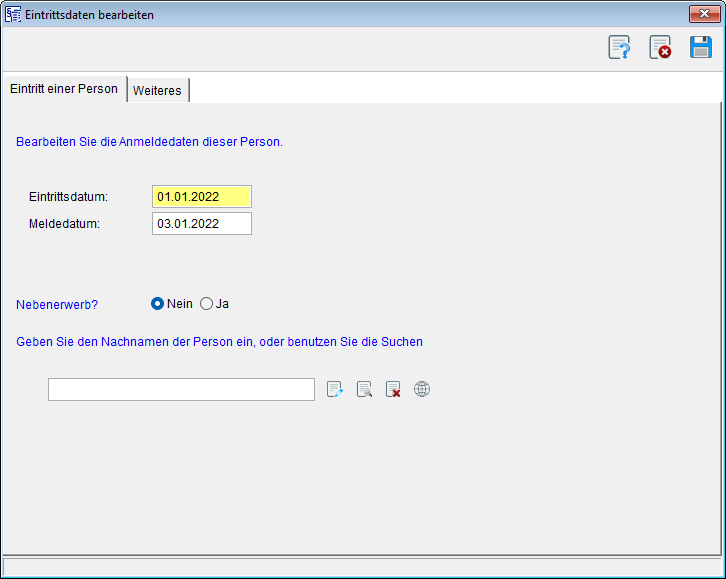Click into the Meldedatum date field

pyautogui.click(x=201, y=224)
